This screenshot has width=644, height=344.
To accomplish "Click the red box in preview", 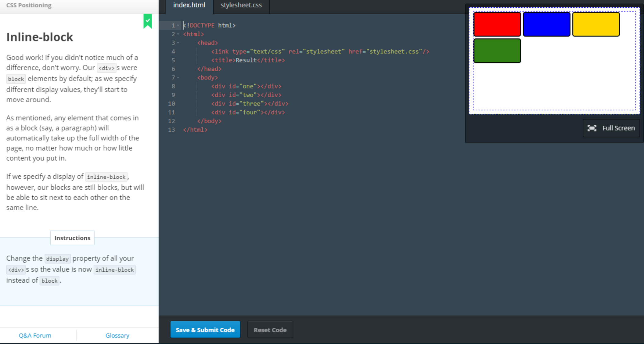I will pyautogui.click(x=497, y=24).
